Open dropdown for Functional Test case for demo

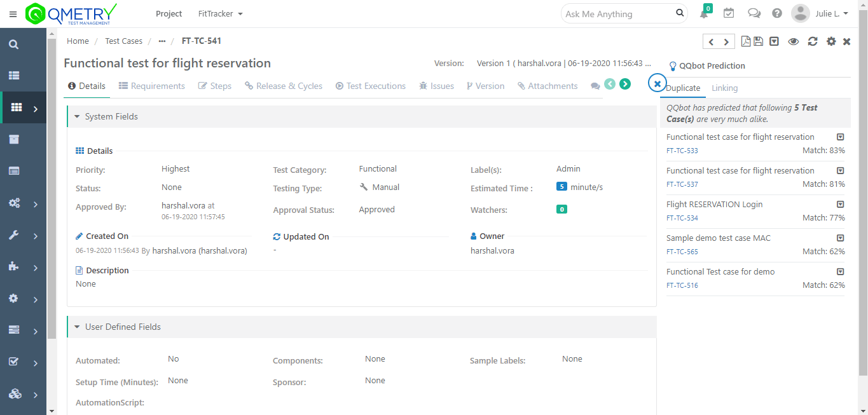coord(840,272)
